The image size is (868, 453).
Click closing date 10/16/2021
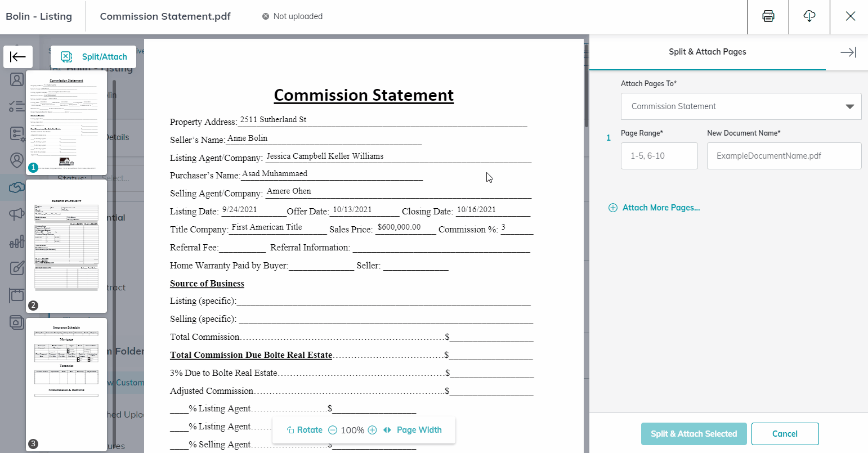[x=476, y=209]
